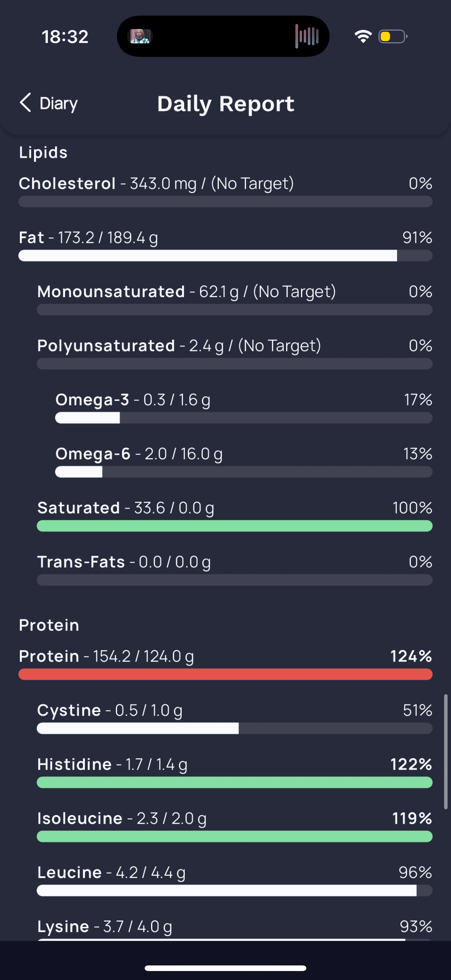
Task: Tap the back chevron arrow icon
Action: point(25,103)
